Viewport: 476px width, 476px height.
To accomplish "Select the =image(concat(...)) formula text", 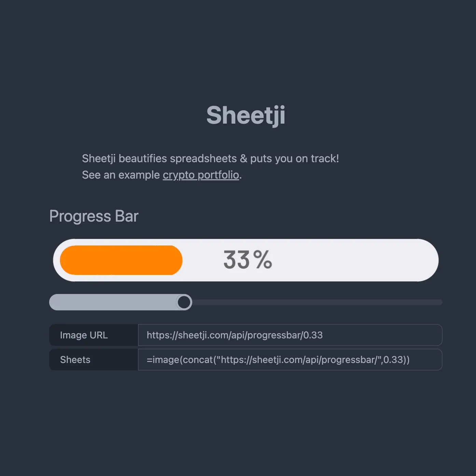I will (x=278, y=360).
